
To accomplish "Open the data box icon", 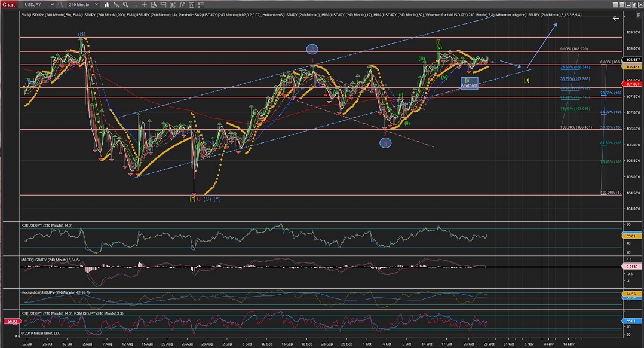I will tap(154, 4).
